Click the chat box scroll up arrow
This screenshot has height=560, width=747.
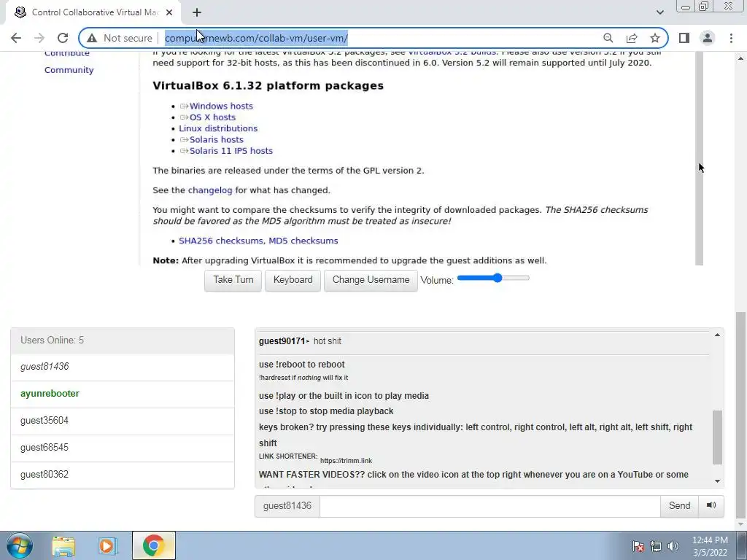(x=717, y=335)
